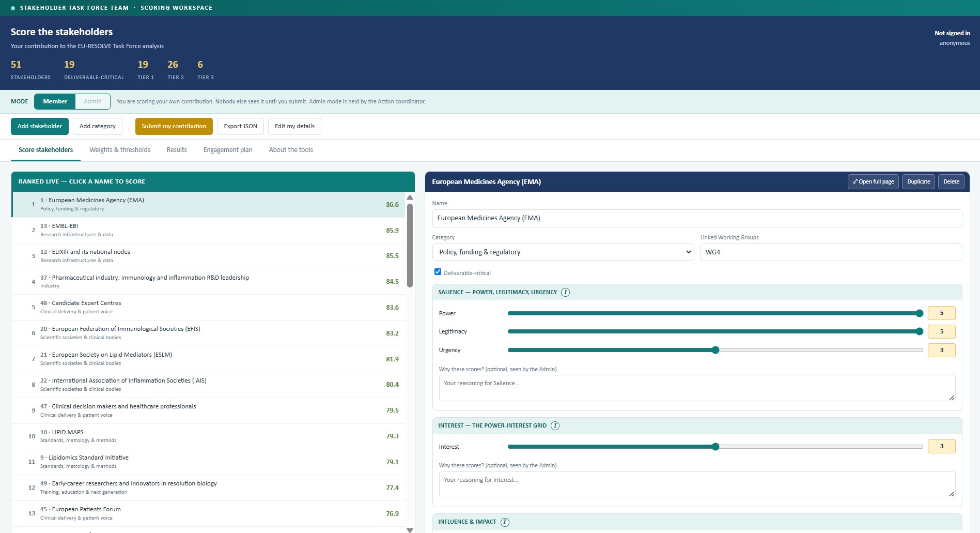
Task: Open About the tools tab
Action: (x=291, y=150)
